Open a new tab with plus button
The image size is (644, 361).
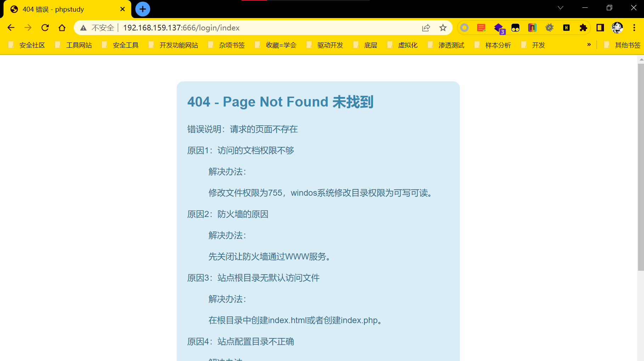pyautogui.click(x=143, y=9)
